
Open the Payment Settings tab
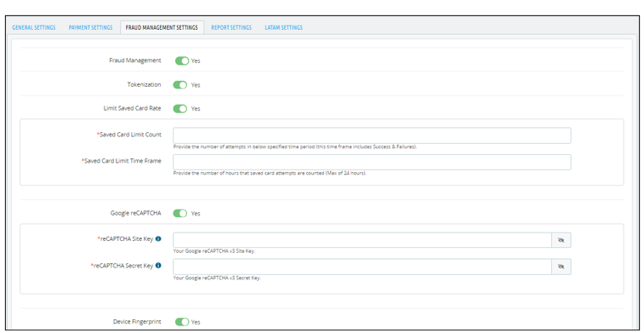(90, 27)
